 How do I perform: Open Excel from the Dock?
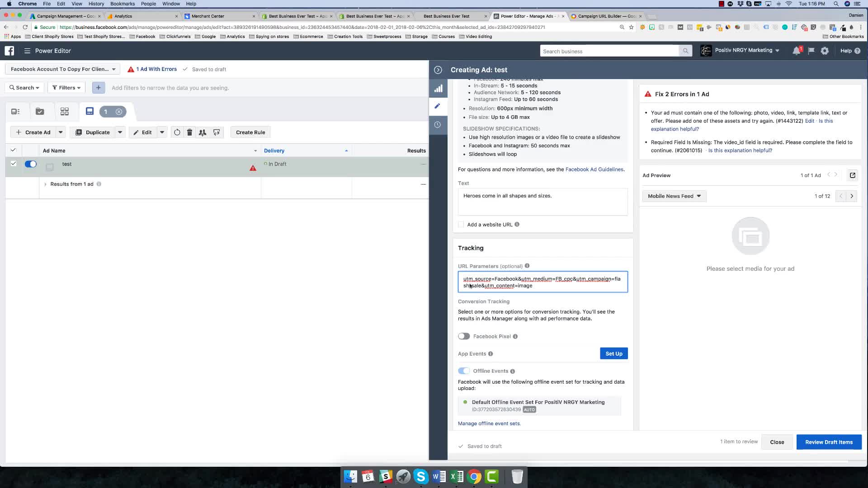457,477
